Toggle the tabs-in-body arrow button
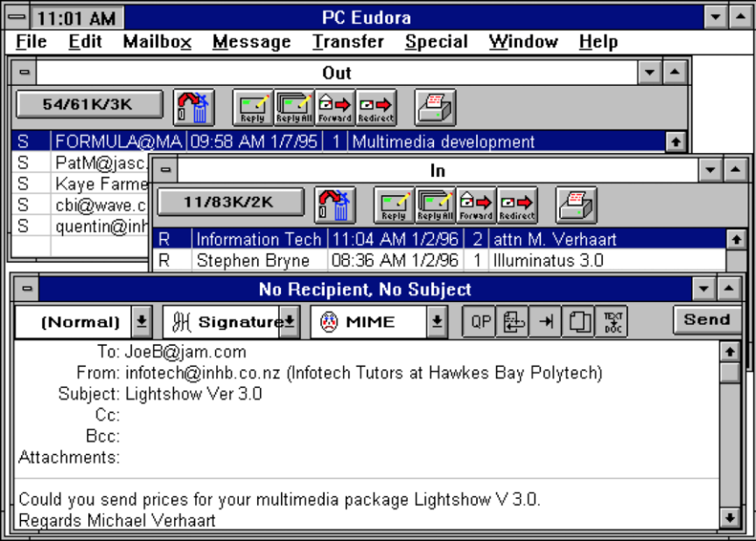The height and width of the screenshot is (541, 756). click(545, 321)
